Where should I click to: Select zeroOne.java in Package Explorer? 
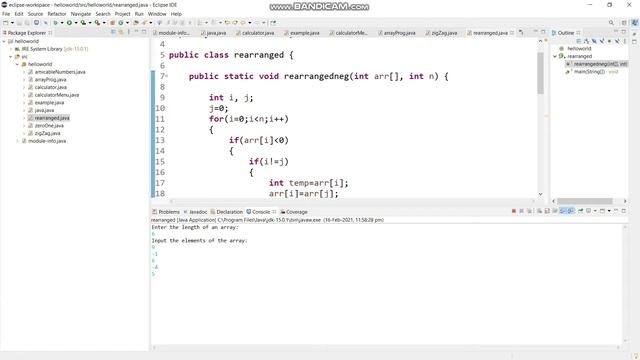coord(49,126)
